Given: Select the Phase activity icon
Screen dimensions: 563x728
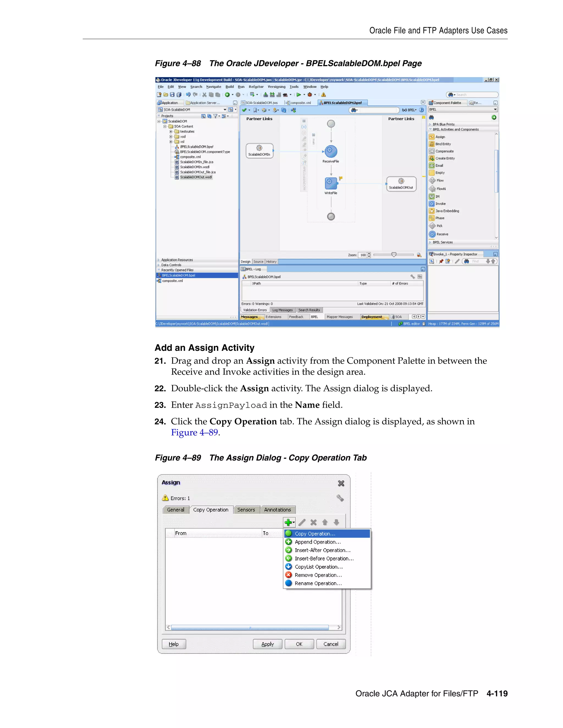Looking at the screenshot, I should 432,218.
